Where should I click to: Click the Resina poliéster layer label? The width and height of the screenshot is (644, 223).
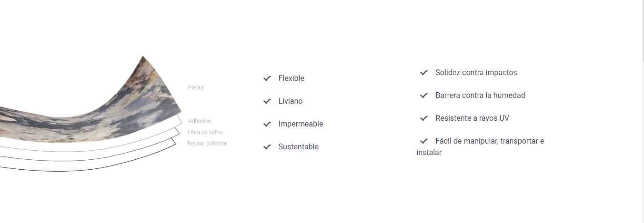(x=207, y=144)
